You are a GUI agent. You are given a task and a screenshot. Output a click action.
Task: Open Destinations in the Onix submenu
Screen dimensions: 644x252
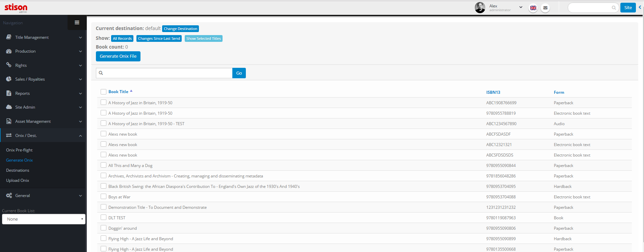(18, 170)
